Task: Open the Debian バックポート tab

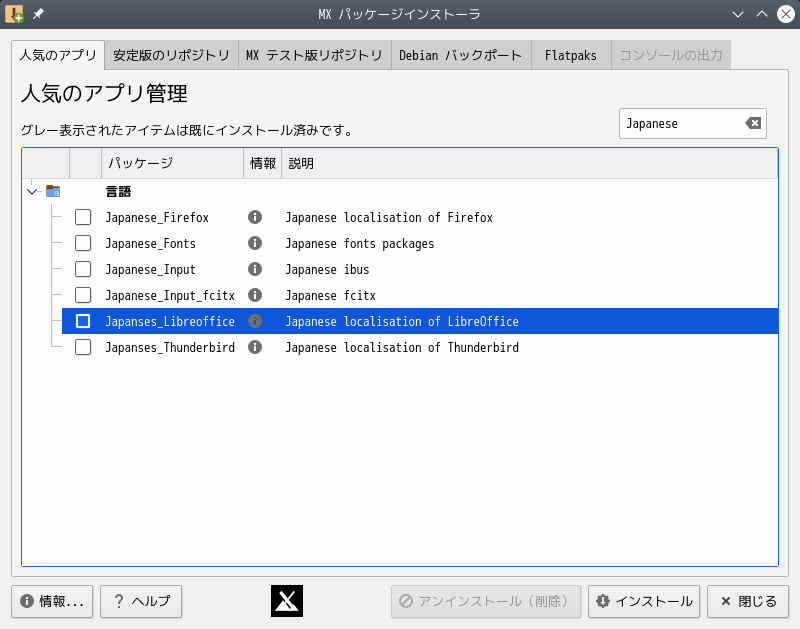Action: [x=461, y=55]
